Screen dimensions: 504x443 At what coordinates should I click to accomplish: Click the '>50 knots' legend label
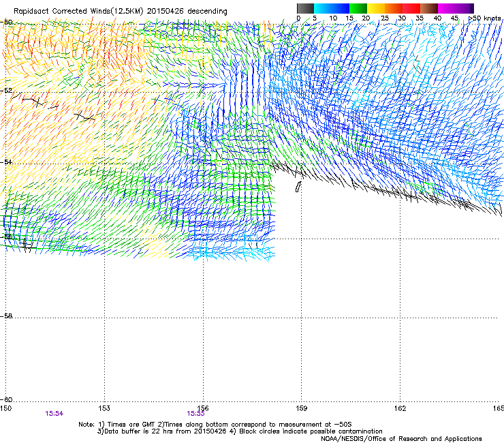point(485,18)
